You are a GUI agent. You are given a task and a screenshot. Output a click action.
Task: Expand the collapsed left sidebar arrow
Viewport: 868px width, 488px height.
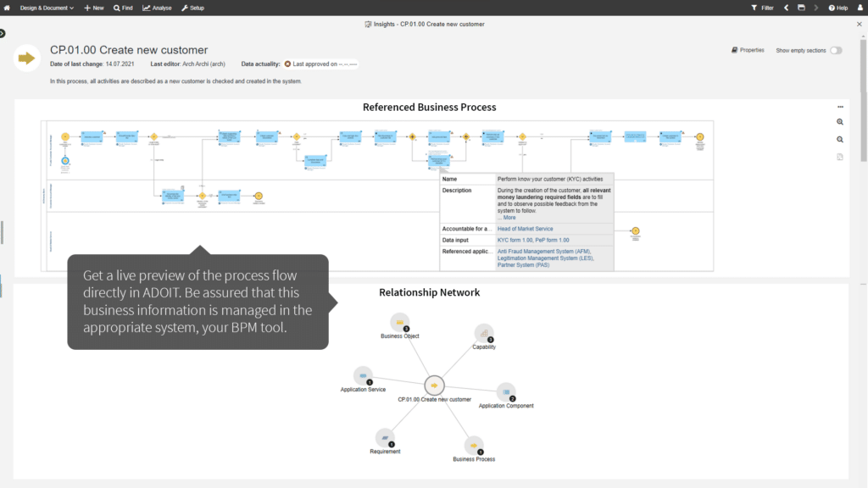(3, 33)
